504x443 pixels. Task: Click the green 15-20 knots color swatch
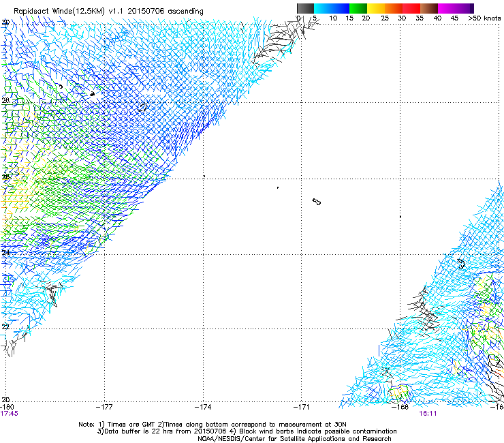[x=358, y=8]
